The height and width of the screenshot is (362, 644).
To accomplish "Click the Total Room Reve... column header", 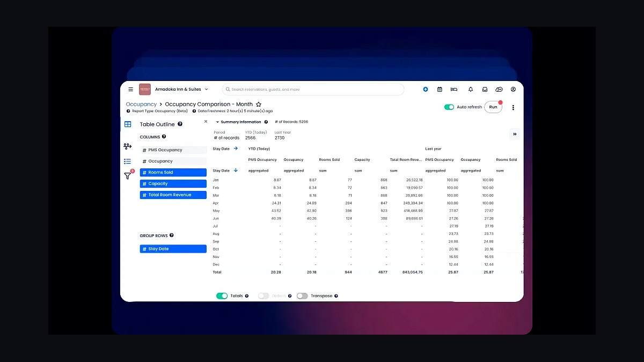I will click(x=406, y=160).
